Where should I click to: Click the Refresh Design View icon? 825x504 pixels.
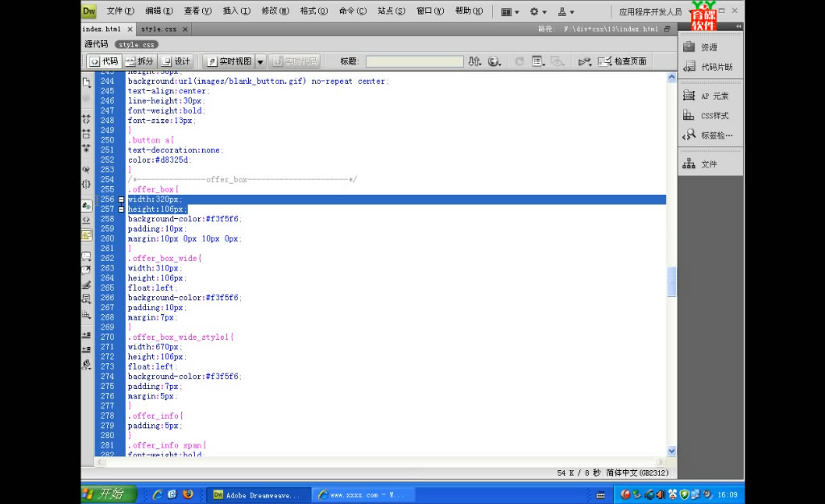tap(520, 61)
